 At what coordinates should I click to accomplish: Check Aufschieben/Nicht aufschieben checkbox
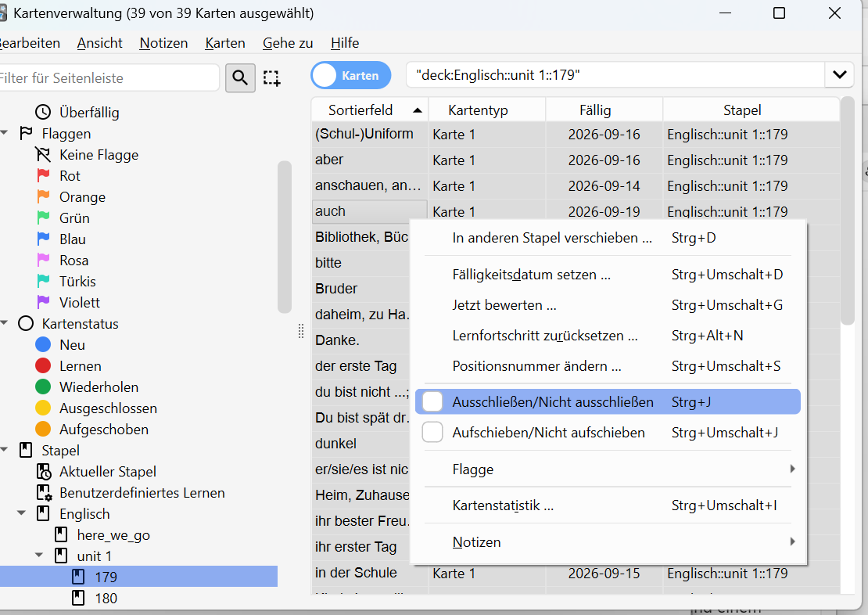[x=432, y=432]
